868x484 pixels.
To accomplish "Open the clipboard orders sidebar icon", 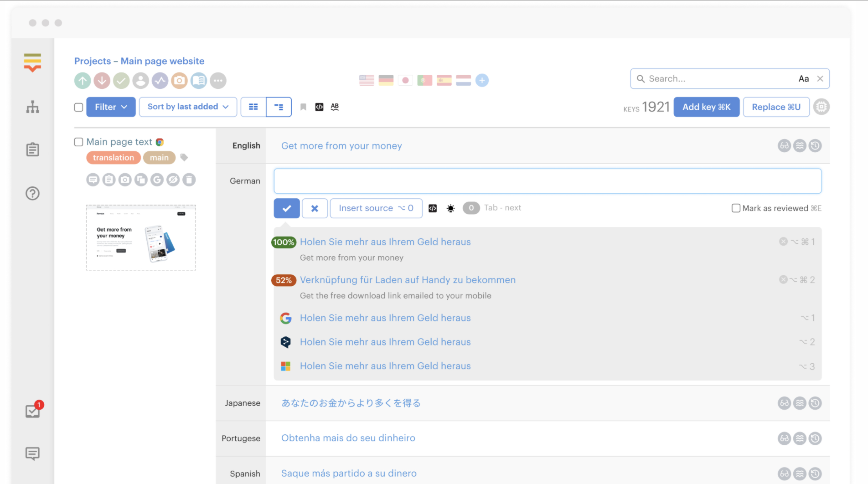I will [32, 149].
